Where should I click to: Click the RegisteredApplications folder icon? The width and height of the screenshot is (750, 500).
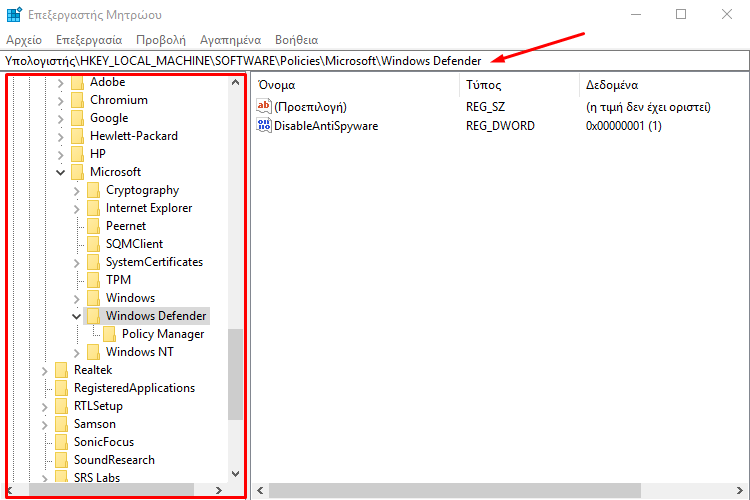click(x=61, y=388)
